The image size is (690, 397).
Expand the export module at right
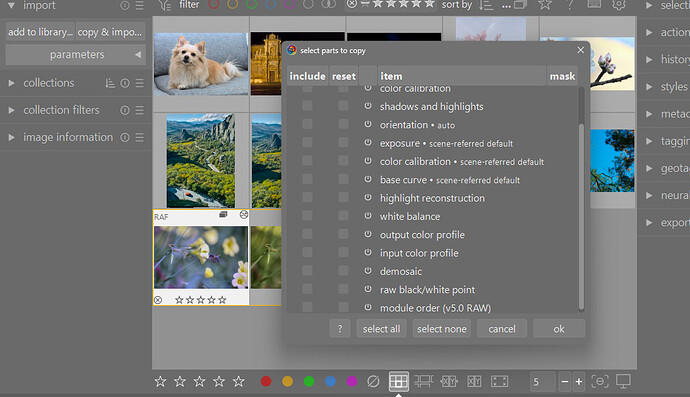click(649, 223)
